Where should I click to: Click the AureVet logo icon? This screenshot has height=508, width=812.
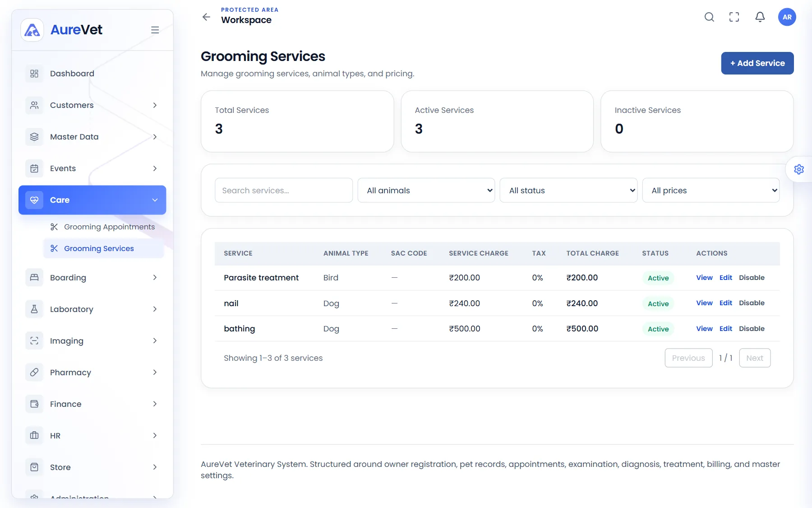coord(32,30)
